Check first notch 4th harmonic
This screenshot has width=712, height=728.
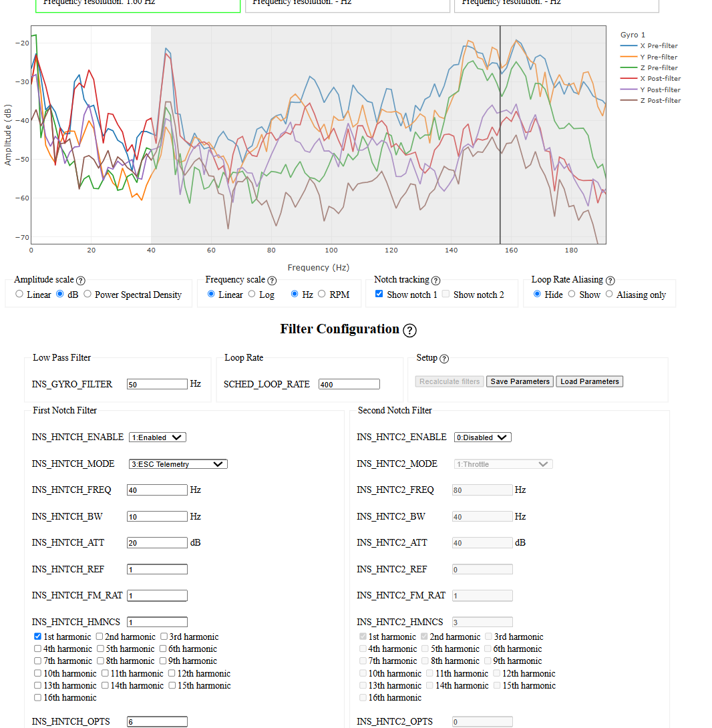(37, 649)
